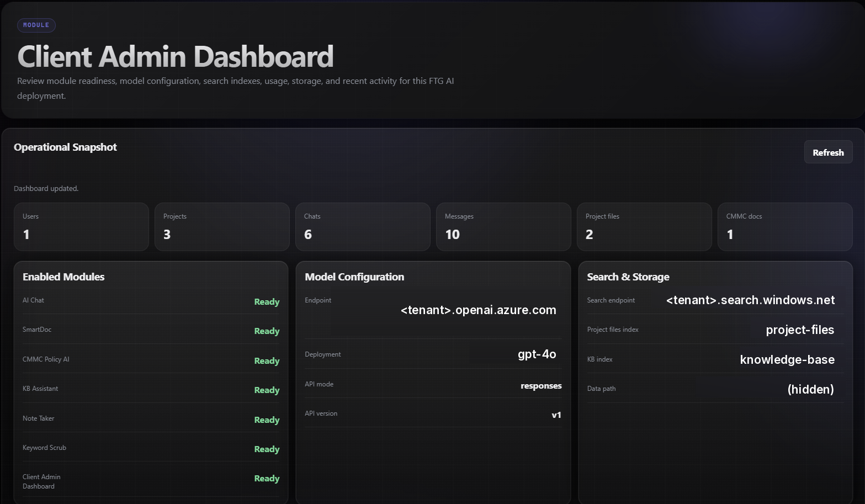Click the project-files index value

(800, 330)
